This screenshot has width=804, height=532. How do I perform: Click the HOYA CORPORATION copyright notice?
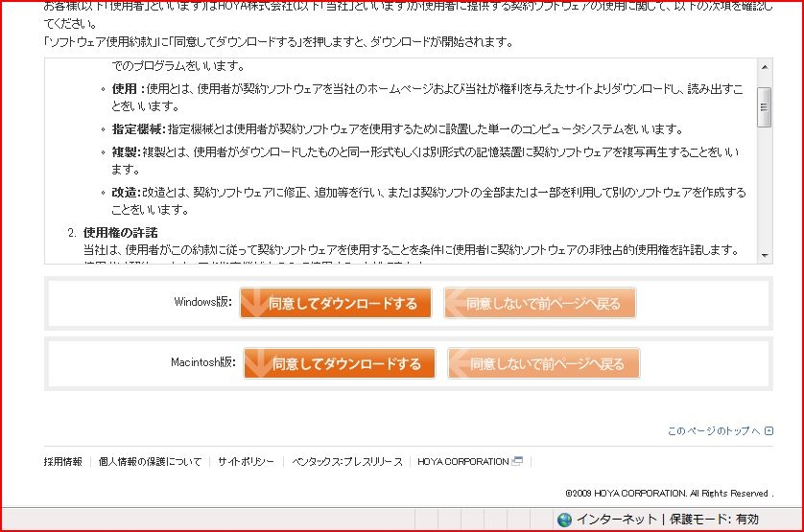click(669, 493)
